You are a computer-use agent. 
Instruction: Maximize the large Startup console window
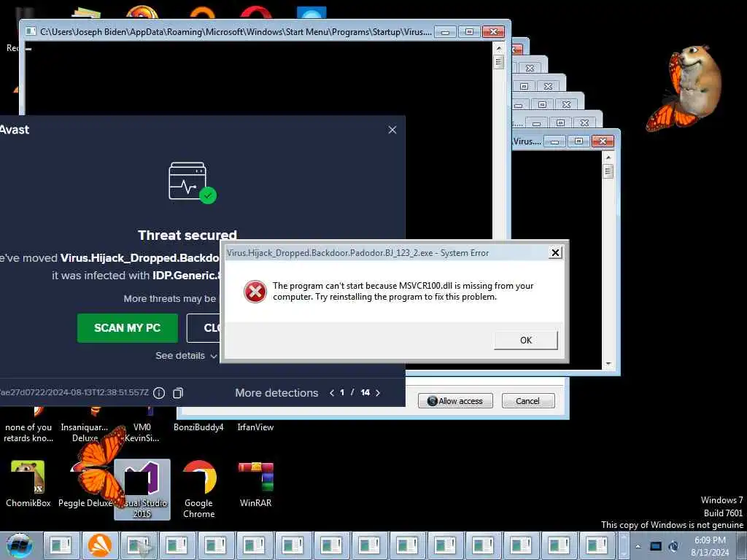coord(469,32)
